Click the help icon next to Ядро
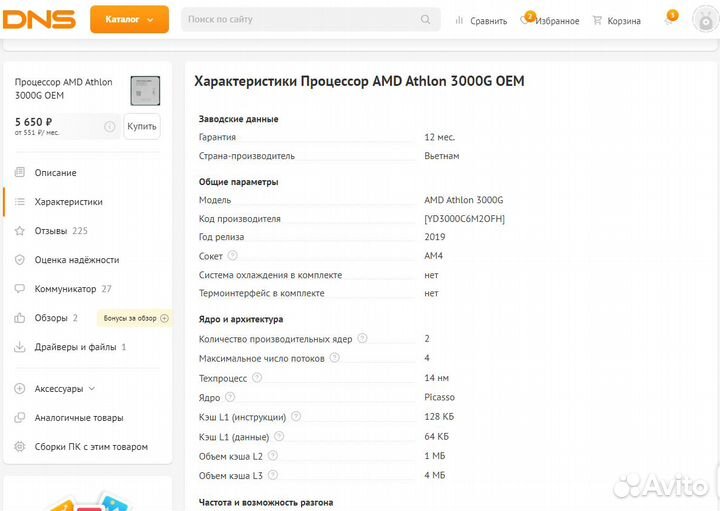 pyautogui.click(x=230, y=397)
